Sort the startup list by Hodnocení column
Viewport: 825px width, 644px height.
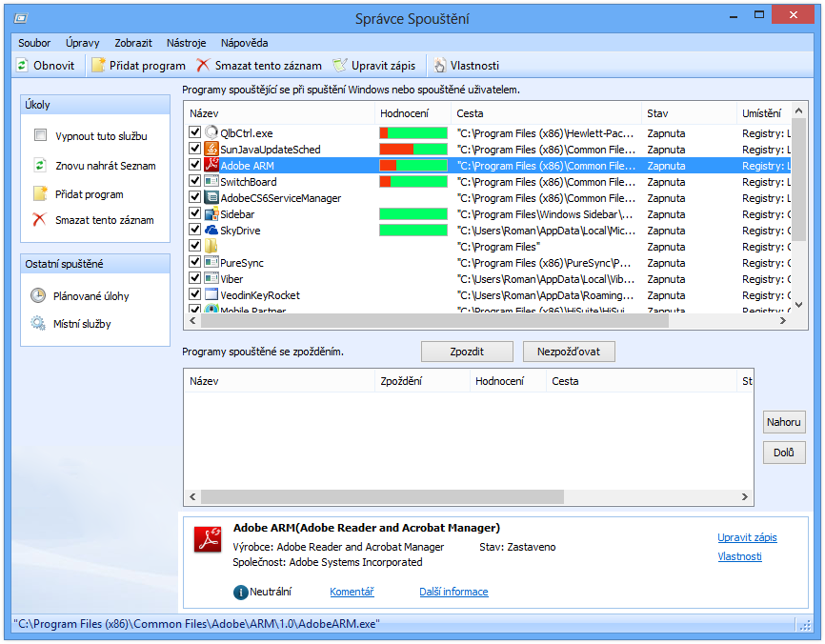pos(412,113)
